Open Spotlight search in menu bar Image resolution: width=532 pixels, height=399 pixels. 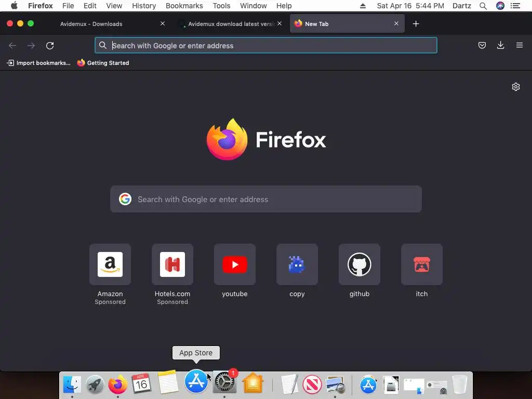483,6
